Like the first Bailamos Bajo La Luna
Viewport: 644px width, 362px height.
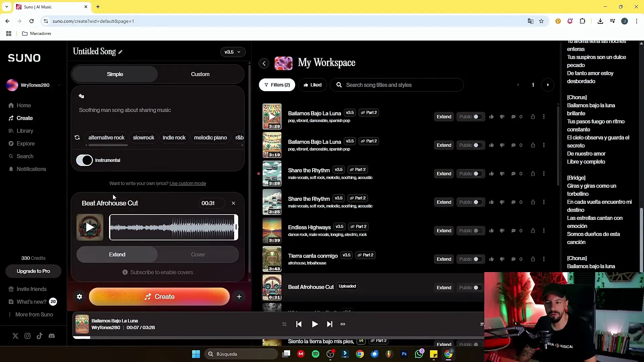tap(491, 117)
